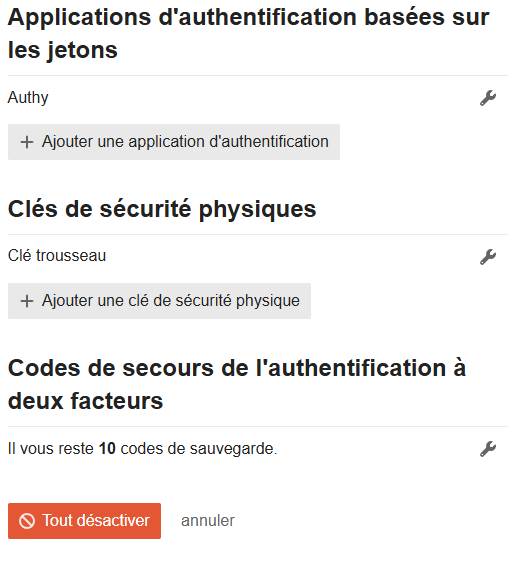This screenshot has width=531, height=572.
Task: Manage backup codes with the wrench icon
Action: pyautogui.click(x=488, y=449)
